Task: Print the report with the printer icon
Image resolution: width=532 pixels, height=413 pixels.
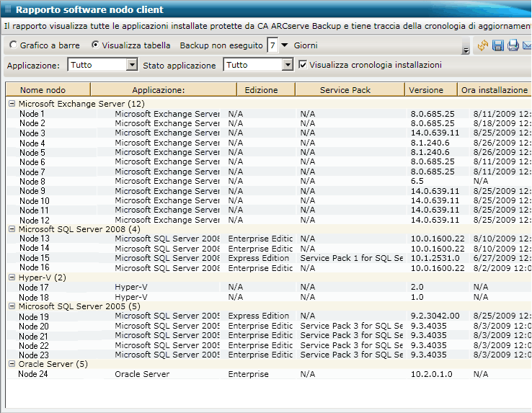Action: (513, 45)
